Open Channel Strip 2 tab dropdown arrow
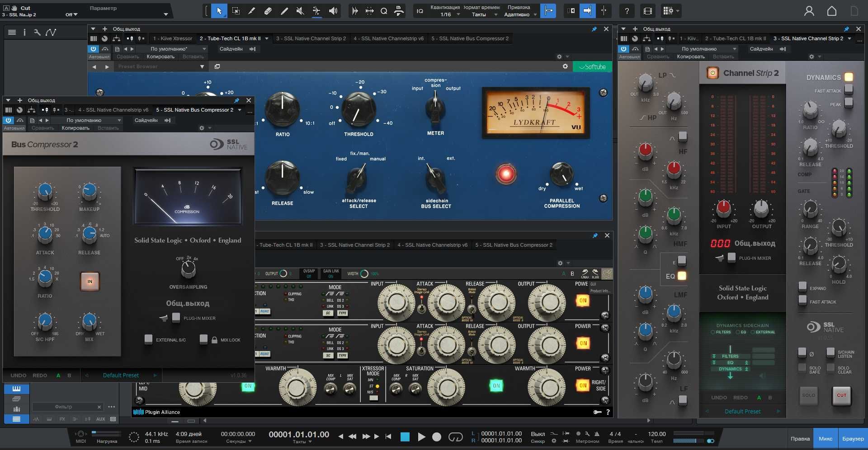 pos(849,39)
